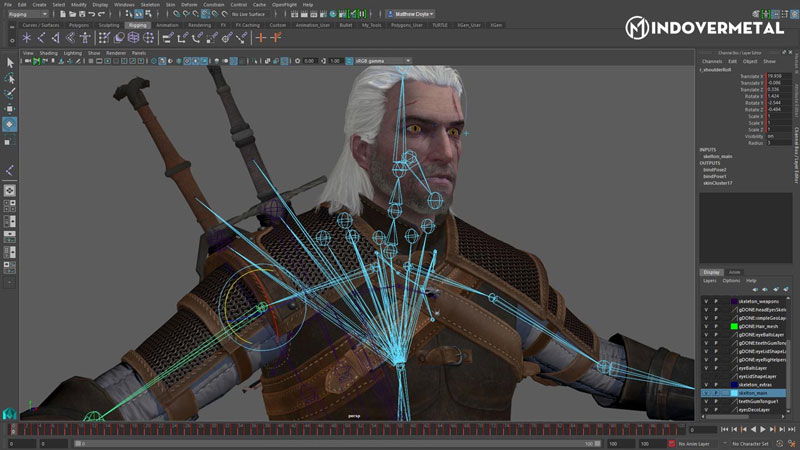
Task: Open the Matthew Doyle account dropdown
Action: click(x=411, y=14)
